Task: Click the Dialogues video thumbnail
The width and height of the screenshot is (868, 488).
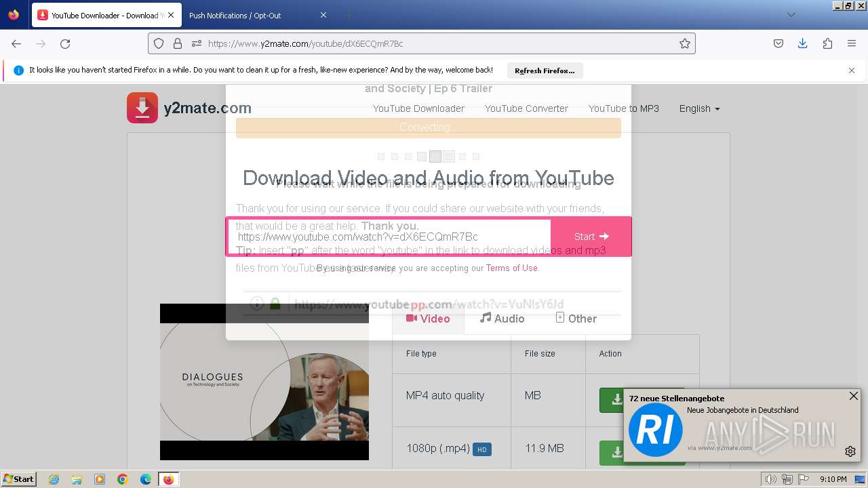Action: click(x=264, y=382)
